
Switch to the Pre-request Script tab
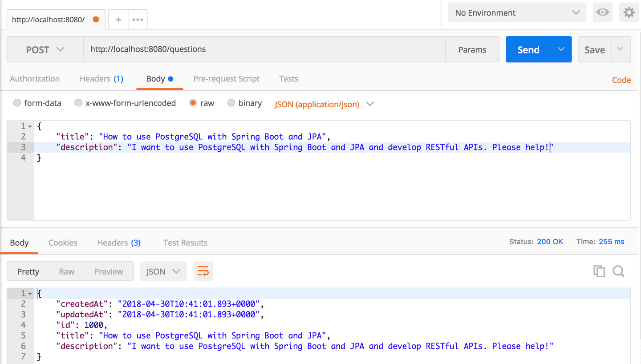click(x=226, y=79)
